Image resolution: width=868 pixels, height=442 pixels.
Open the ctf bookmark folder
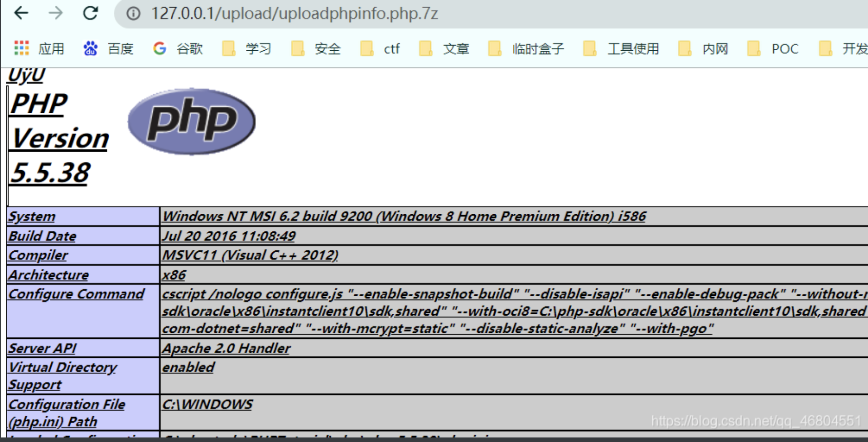(380, 48)
